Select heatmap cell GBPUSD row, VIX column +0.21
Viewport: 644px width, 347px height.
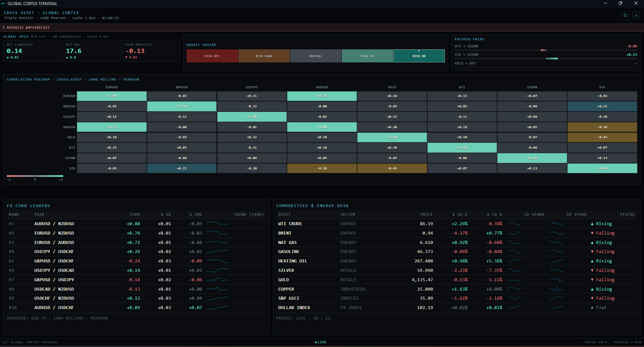[602, 106]
